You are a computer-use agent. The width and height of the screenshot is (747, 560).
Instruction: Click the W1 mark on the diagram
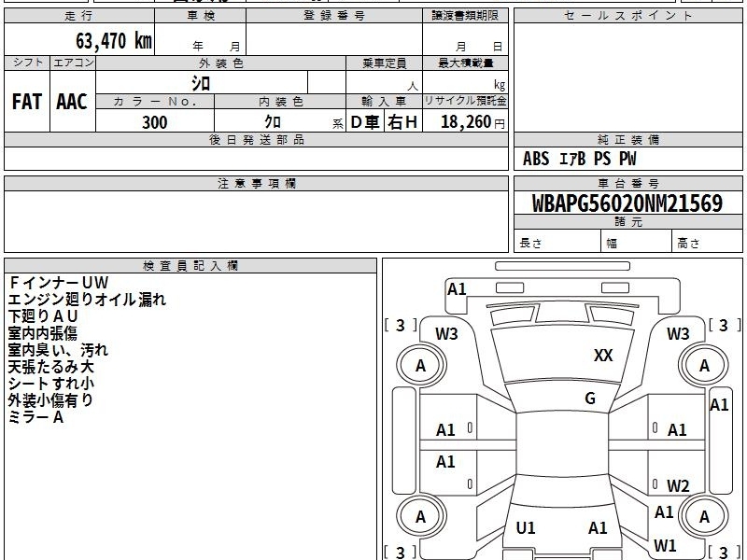tap(665, 545)
